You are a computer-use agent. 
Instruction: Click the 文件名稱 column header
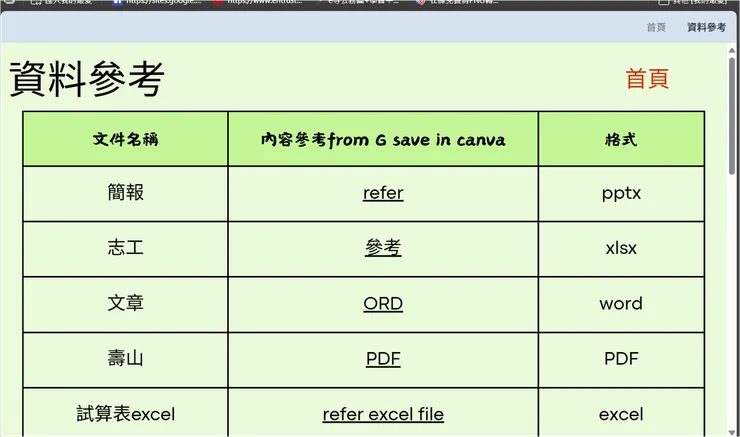(x=125, y=139)
